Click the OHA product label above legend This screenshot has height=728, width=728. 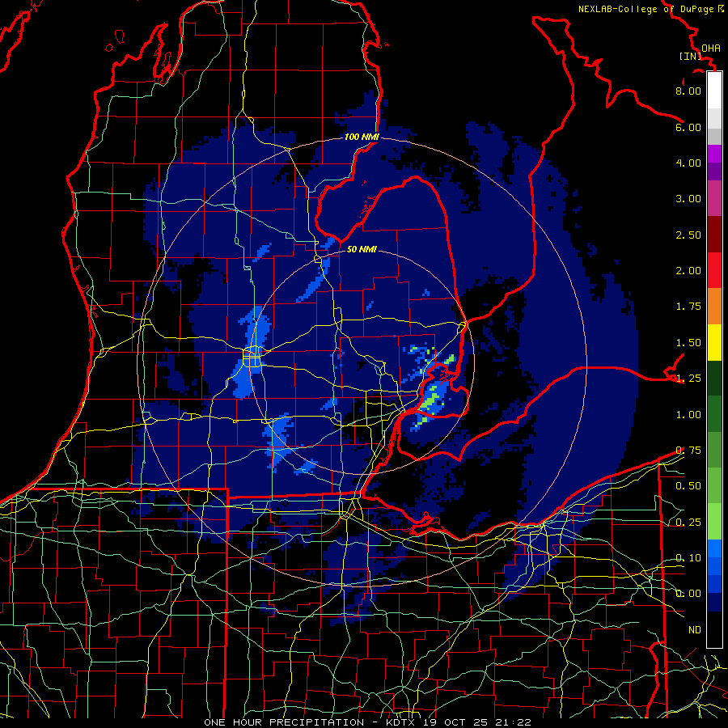click(711, 48)
